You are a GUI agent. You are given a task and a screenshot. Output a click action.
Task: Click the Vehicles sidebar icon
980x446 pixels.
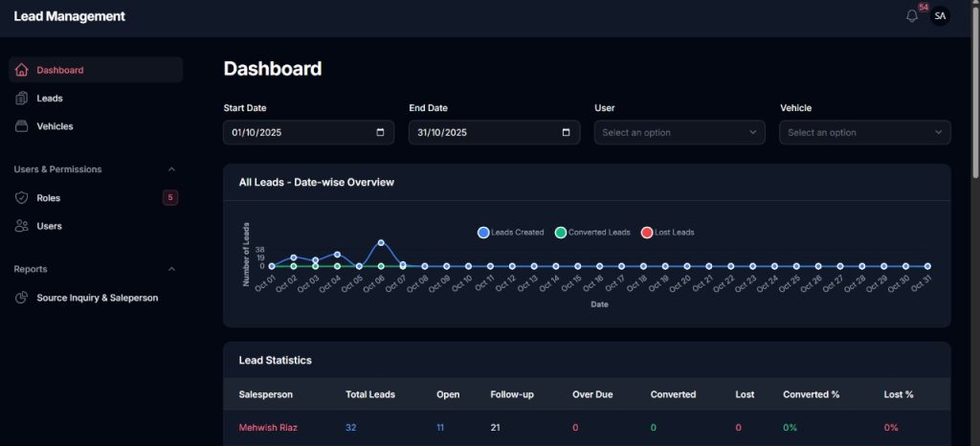pyautogui.click(x=22, y=126)
